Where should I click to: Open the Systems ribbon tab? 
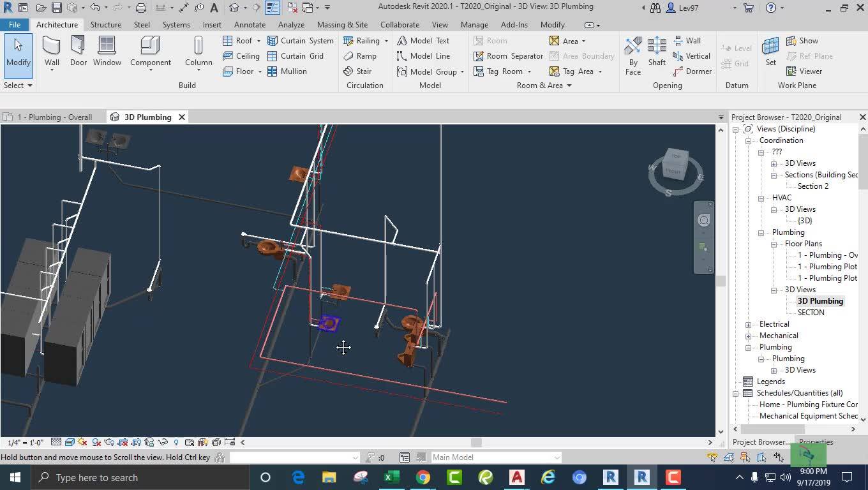pos(176,25)
